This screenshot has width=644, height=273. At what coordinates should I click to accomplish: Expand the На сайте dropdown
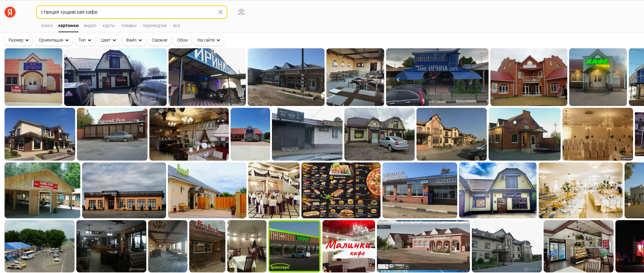tap(209, 40)
